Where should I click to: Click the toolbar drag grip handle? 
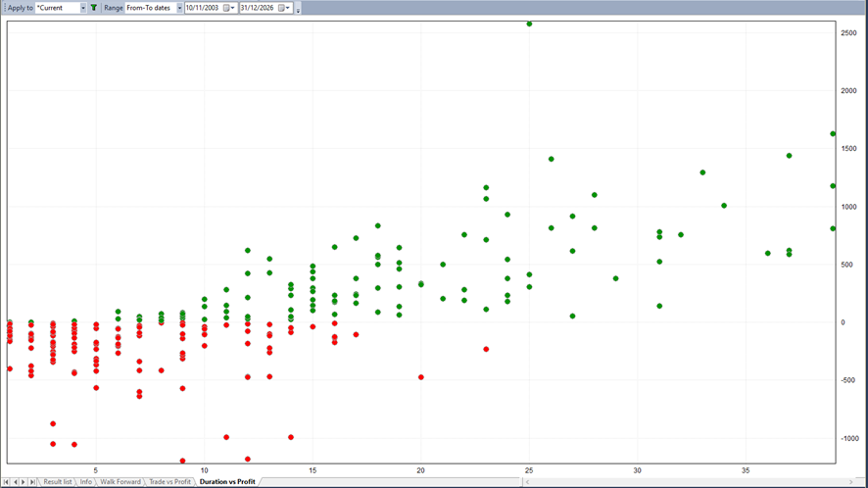[5, 8]
